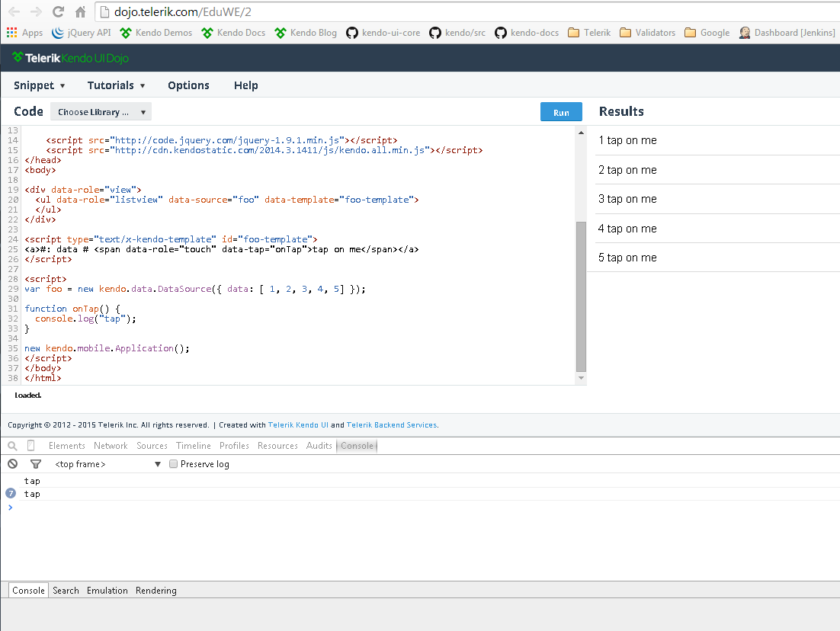Click the DevTools inspect element magnifier icon
The image size is (840, 631).
pos(12,446)
